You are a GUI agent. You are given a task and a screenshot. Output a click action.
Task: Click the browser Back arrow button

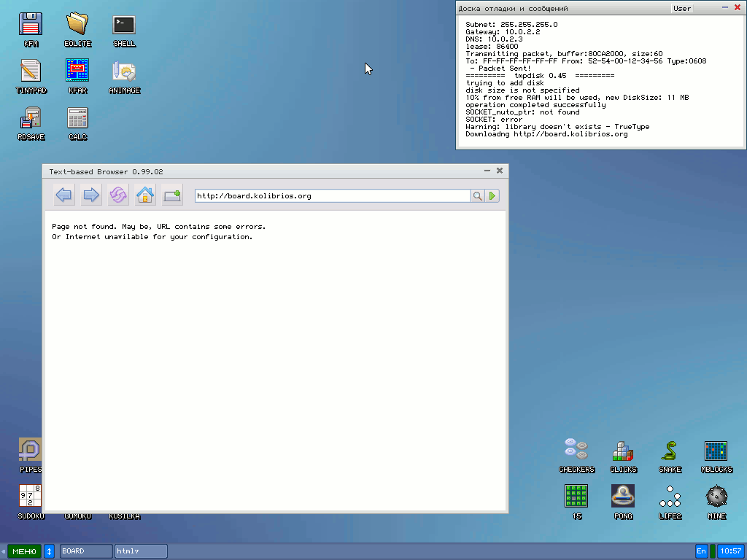pos(64,195)
